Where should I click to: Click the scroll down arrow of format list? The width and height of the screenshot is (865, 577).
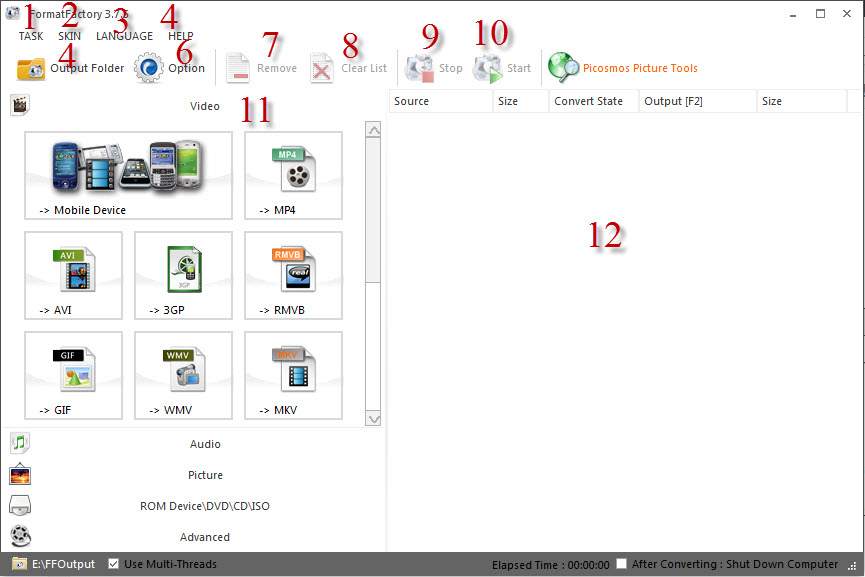point(373,419)
